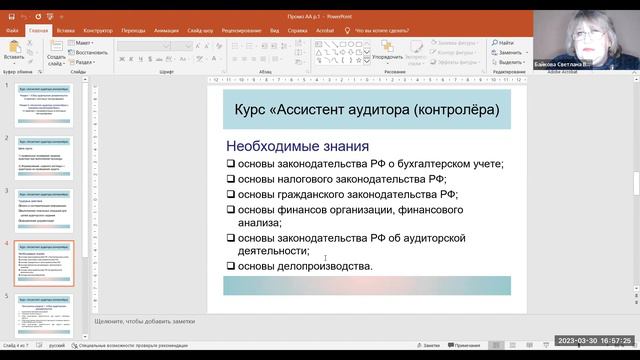Toggle italic formatting К
Viewport: 640px width, 360px height.
131,59
